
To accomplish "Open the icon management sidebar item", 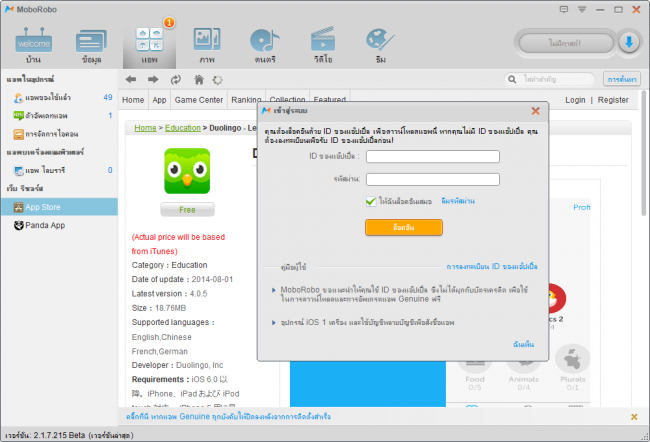I will (59, 134).
